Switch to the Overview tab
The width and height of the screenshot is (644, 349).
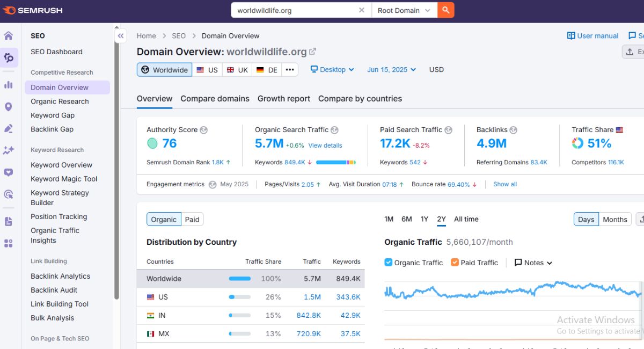pos(155,99)
